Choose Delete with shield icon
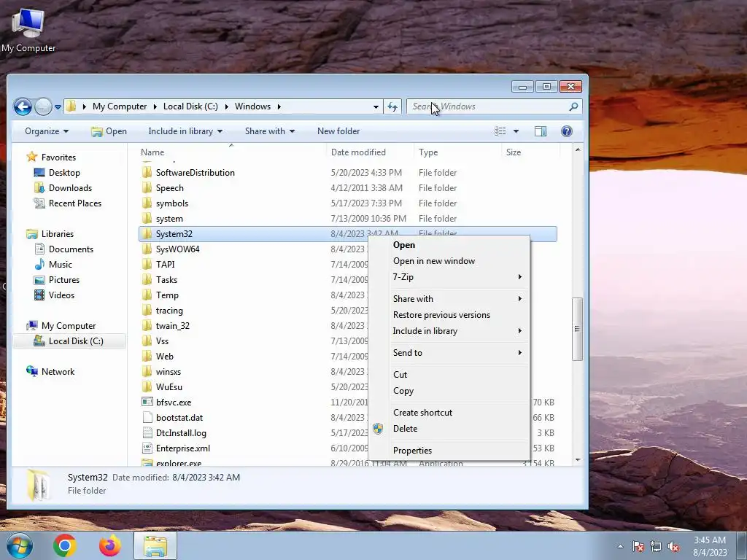This screenshot has height=560, width=747. pyautogui.click(x=449, y=429)
